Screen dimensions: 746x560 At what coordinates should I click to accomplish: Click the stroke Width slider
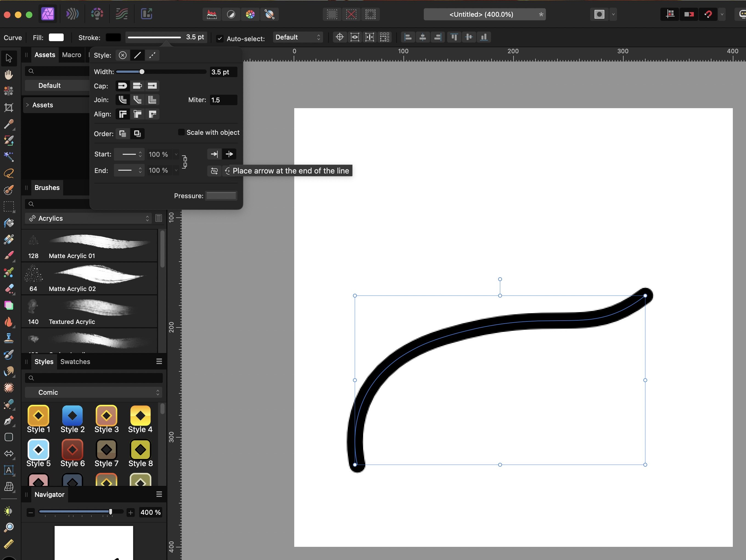[161, 72]
